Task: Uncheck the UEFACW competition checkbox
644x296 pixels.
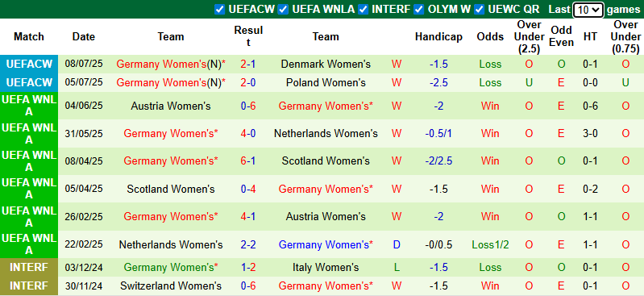Action: (220, 10)
